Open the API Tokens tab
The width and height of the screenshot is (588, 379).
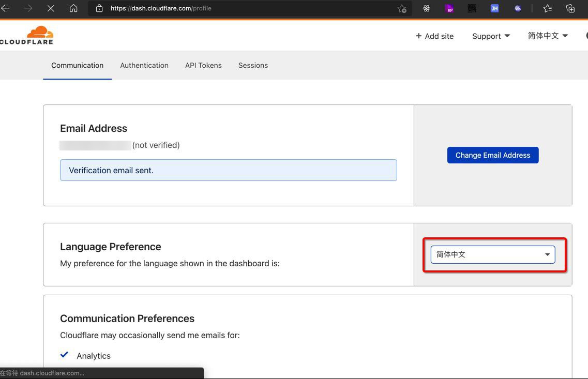(203, 65)
